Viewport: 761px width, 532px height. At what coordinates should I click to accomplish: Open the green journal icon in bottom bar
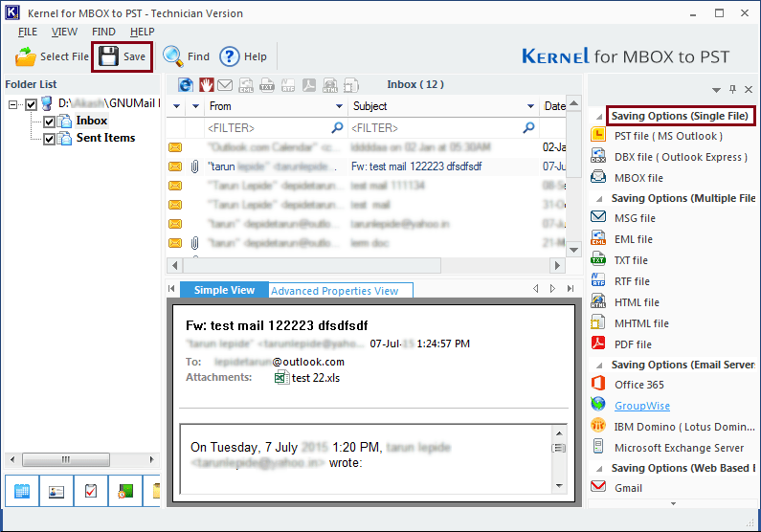(x=125, y=491)
